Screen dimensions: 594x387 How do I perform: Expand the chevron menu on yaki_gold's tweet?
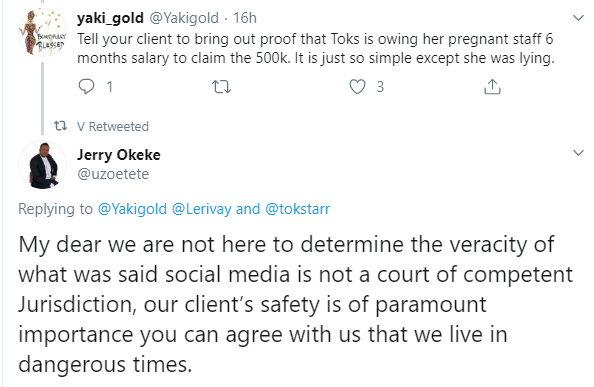coord(578,18)
